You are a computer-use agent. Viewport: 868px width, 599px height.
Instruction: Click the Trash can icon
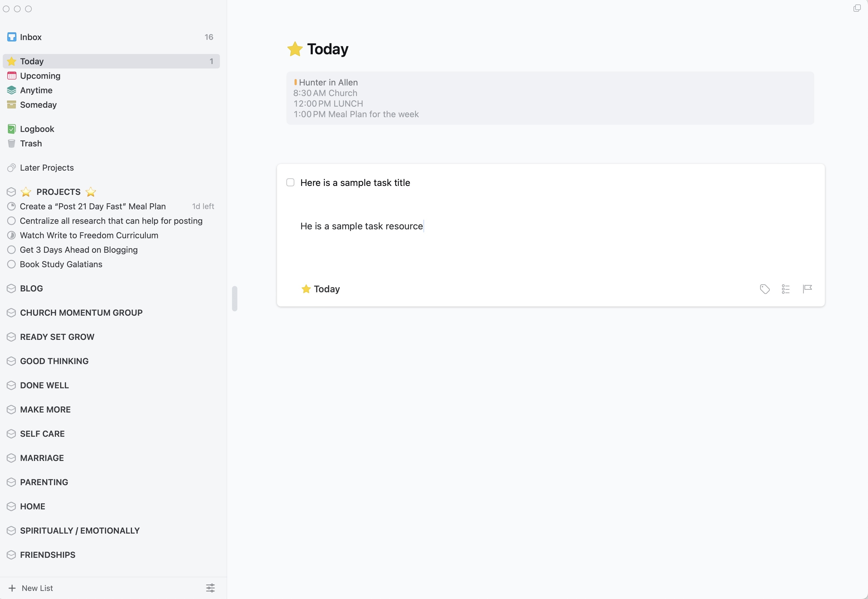point(12,143)
